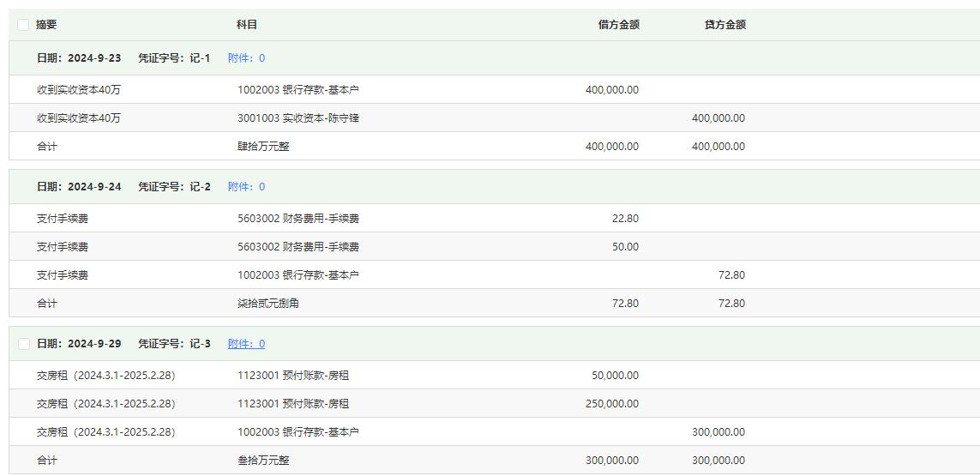This screenshot has width=980, height=476.
Task: Select the 财务费用-手续费 row with 50.00
Action: pos(495,246)
